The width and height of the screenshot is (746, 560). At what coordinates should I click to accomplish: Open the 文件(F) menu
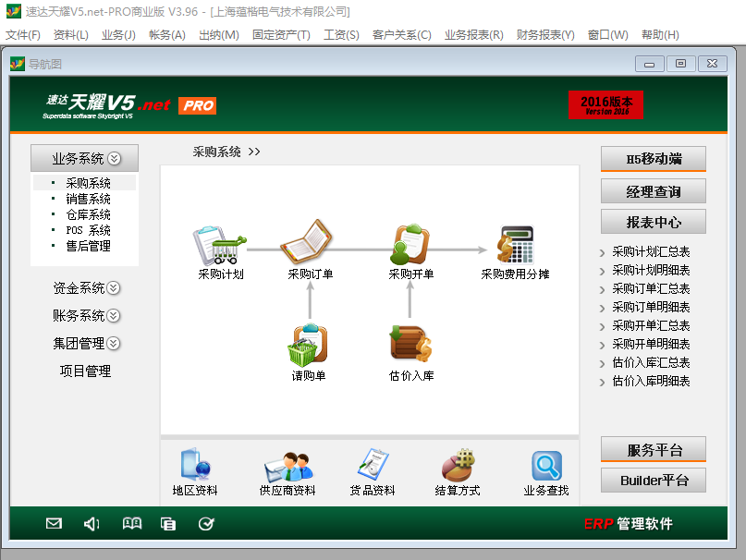(23, 35)
